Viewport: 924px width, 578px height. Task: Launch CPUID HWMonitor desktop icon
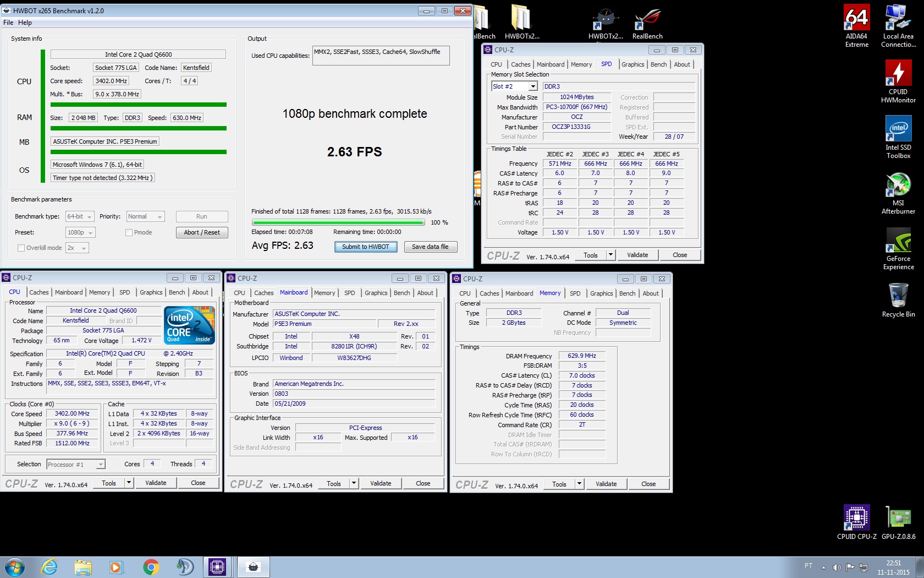tap(899, 81)
